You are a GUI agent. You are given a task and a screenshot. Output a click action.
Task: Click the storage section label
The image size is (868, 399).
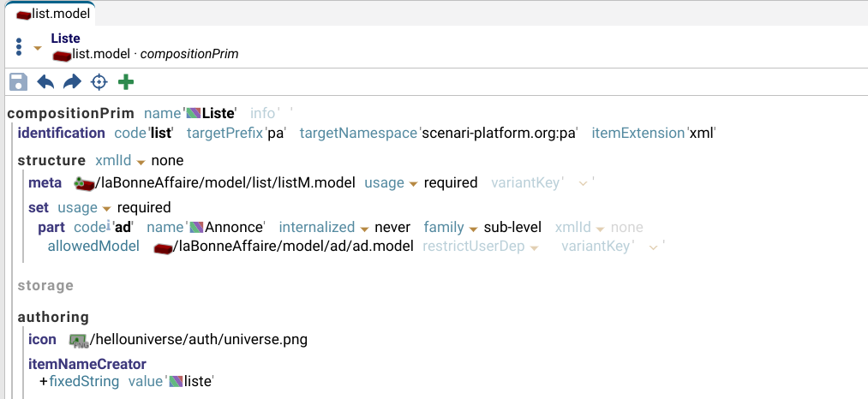[45, 286]
